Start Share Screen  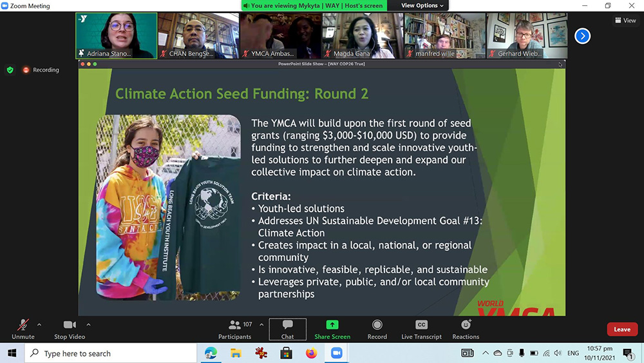pos(332,329)
